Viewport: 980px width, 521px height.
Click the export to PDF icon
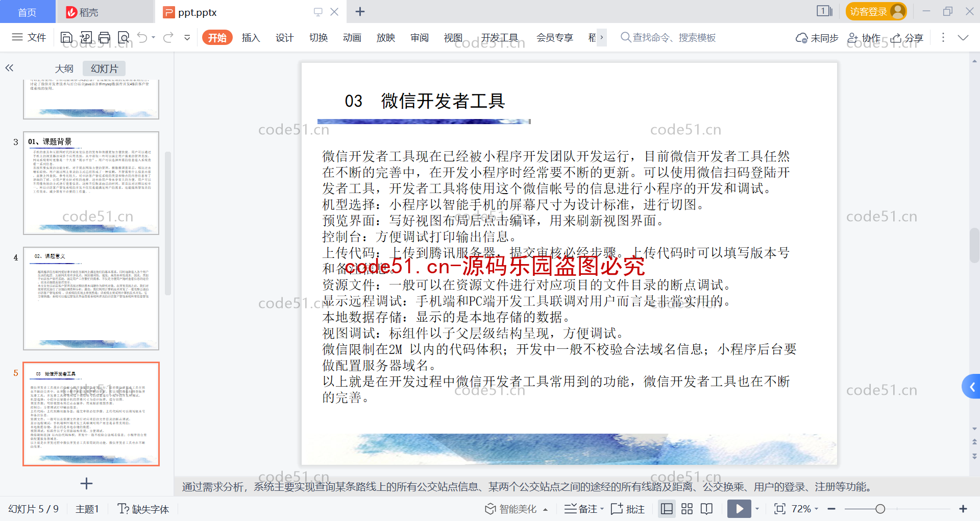[86, 37]
